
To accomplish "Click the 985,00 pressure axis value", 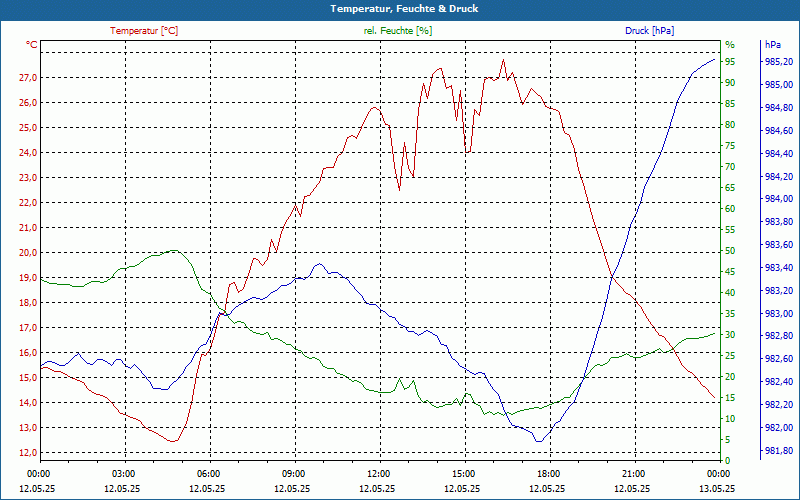I will (x=779, y=85).
